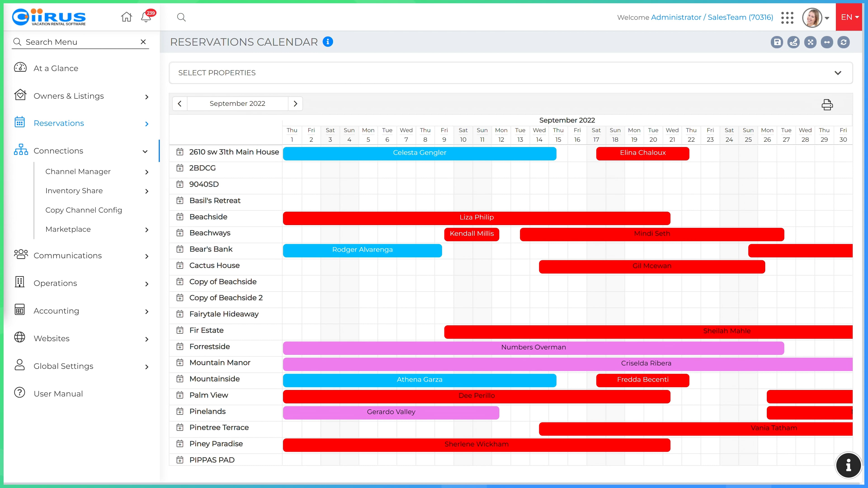Add booking icon for Beachside row

[180, 217]
